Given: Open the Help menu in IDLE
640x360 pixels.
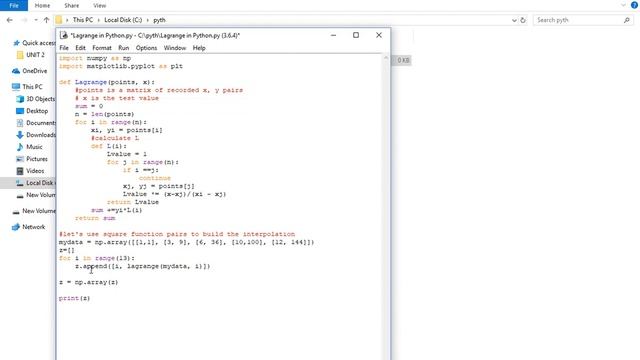Looking at the screenshot, I should (199, 48).
